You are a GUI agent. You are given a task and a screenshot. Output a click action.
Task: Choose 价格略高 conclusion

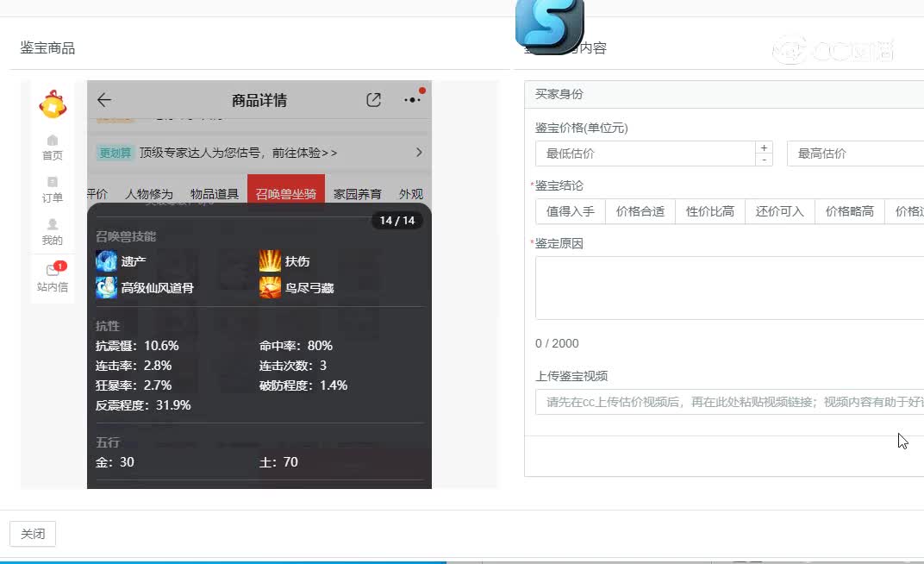click(x=850, y=211)
